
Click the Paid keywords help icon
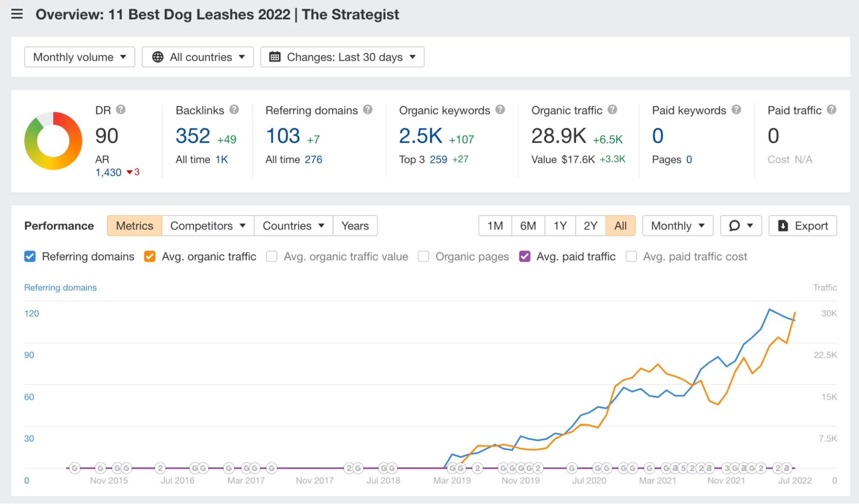736,110
